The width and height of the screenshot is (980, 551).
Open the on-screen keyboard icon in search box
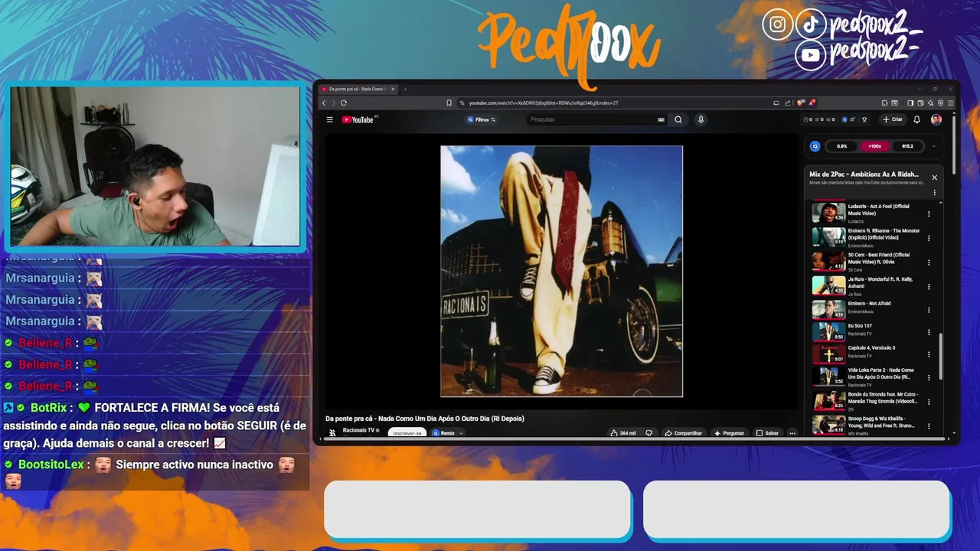(x=661, y=119)
